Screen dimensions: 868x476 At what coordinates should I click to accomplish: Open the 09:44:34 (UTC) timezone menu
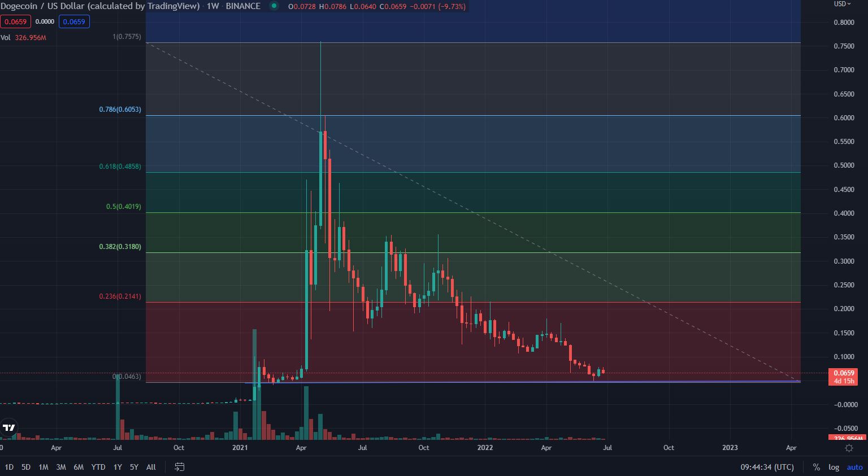coord(767,467)
